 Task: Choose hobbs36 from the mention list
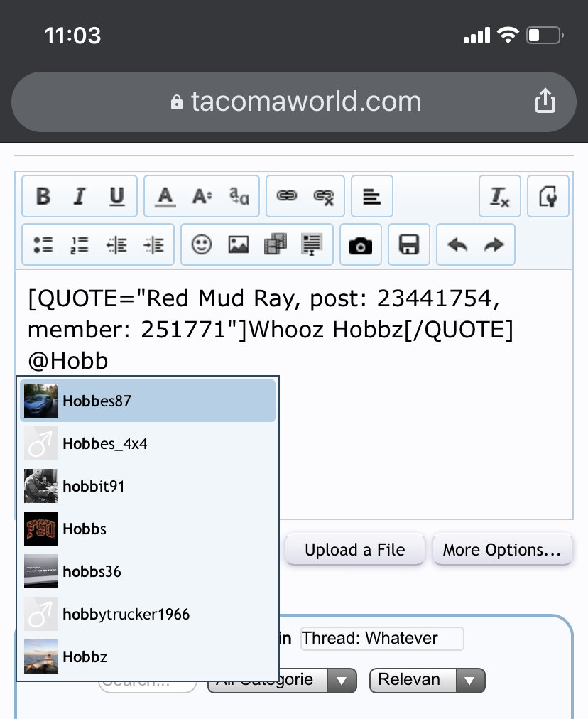tap(148, 571)
